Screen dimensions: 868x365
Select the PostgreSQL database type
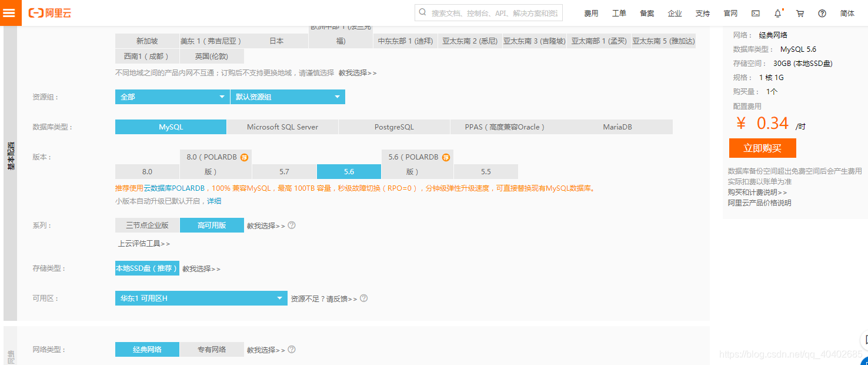[x=393, y=126]
